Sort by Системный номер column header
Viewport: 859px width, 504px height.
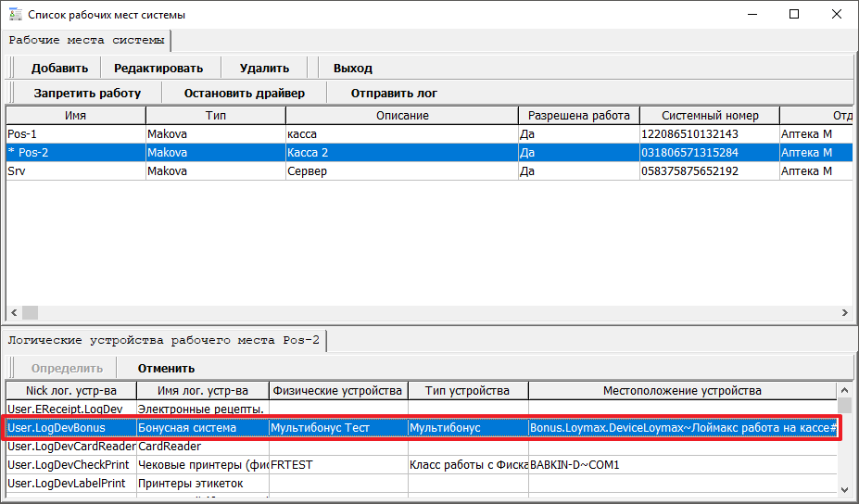coord(710,116)
